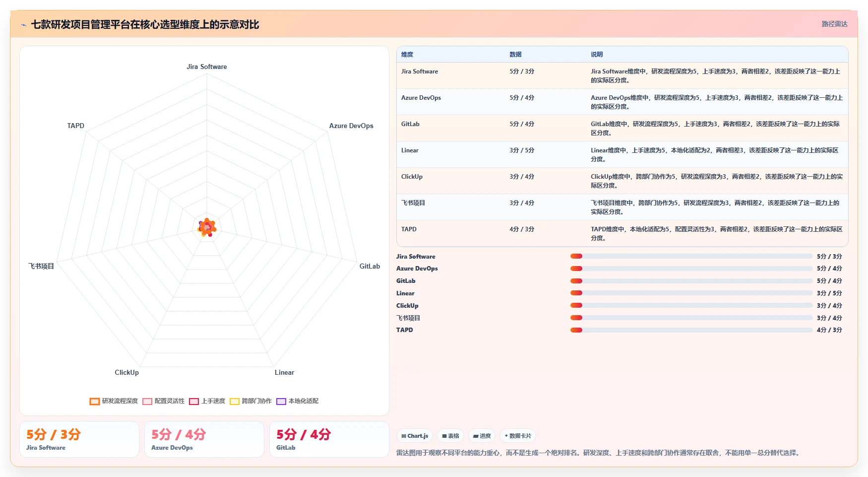Select the 飞书项目 table row name
Viewport: 868px width, 477px height.
pos(413,203)
